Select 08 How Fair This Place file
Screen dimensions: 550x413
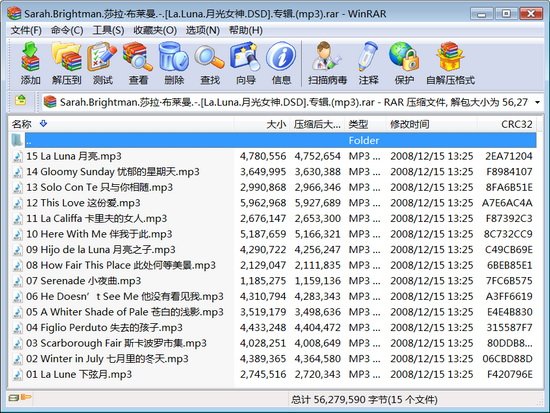click(273, 265)
